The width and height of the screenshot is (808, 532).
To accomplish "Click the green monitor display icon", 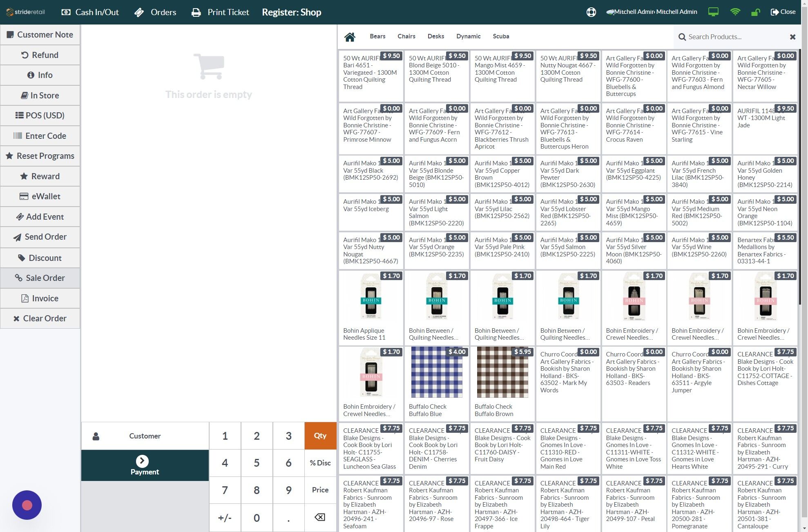I will tap(713, 12).
